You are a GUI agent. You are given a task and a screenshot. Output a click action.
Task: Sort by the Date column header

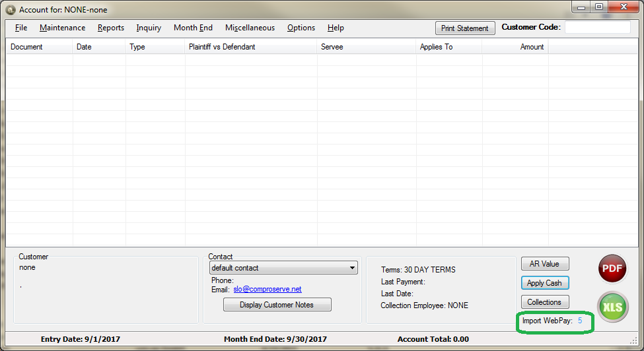[99, 47]
